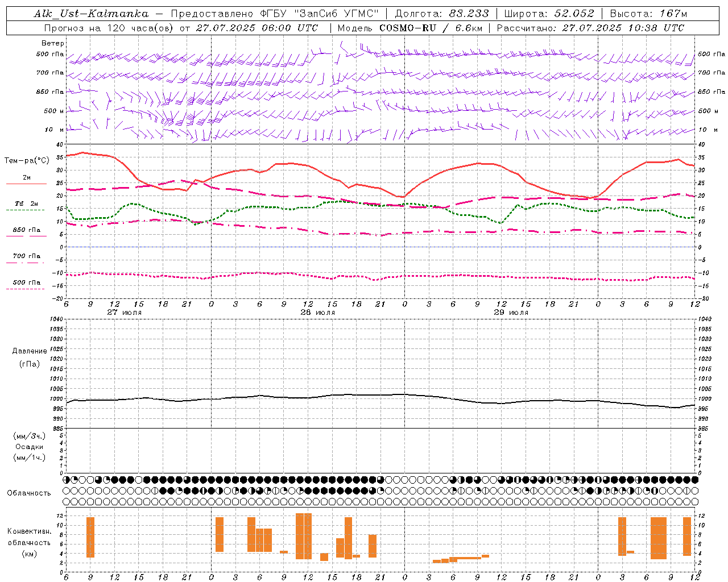Image resolution: width=728 pixels, height=582 pixels.
Task: Click the pink long-dash legend line for 850 гПа temperature
Action: coord(26,236)
